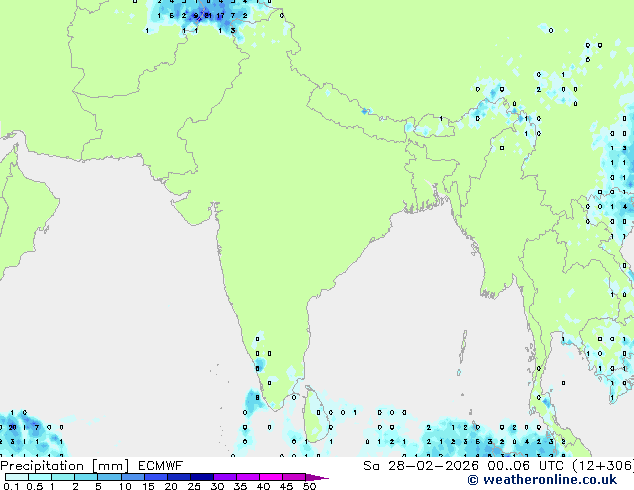This screenshot has width=634, height=490.
Task: Click the (12+306) forecast offset text
Action: (603, 466)
